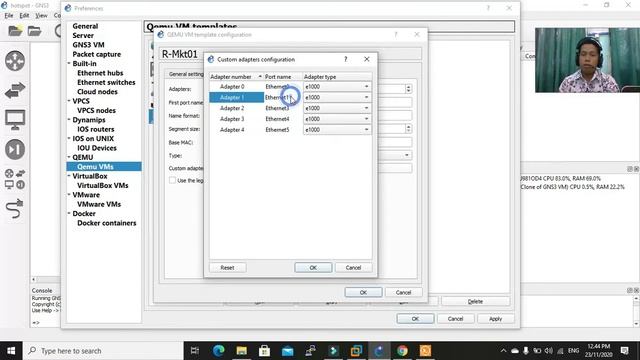This screenshot has height=360, width=640.
Task: Click Ethernet4 port name cell
Action: click(x=277, y=119)
